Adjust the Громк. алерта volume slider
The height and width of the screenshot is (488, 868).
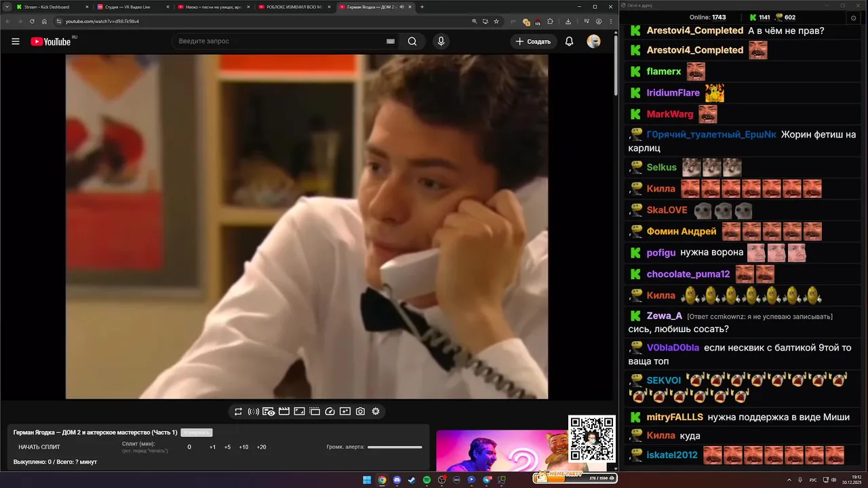[x=395, y=447]
